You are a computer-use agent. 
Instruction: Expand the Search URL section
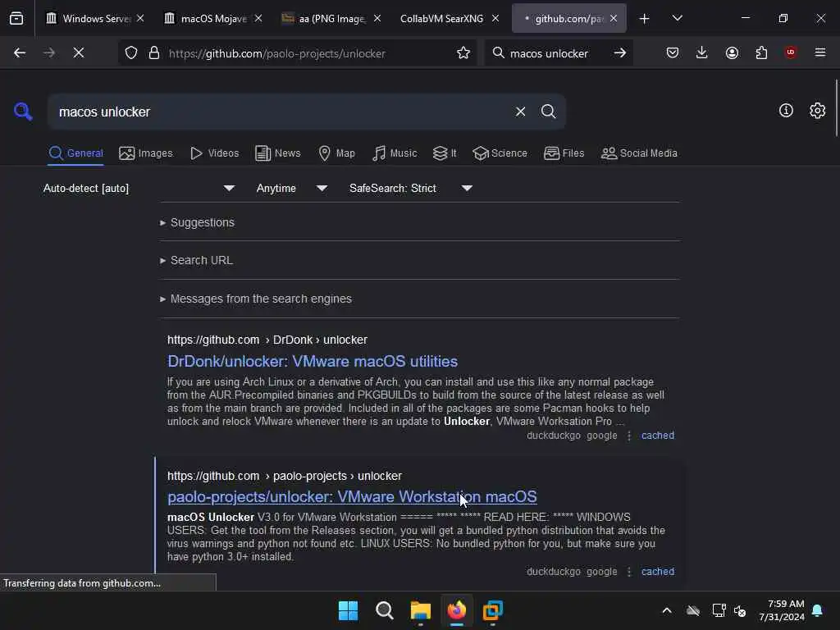point(196,260)
